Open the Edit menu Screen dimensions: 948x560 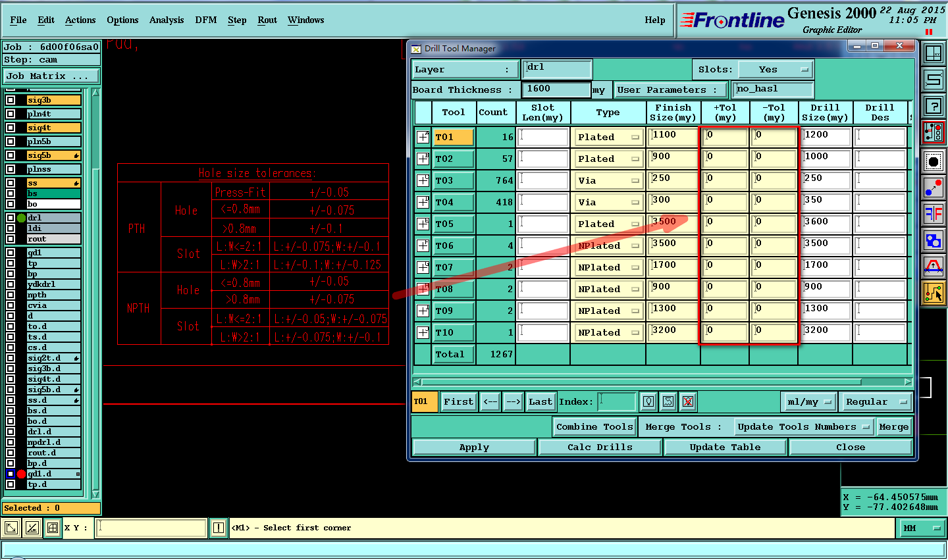point(46,20)
